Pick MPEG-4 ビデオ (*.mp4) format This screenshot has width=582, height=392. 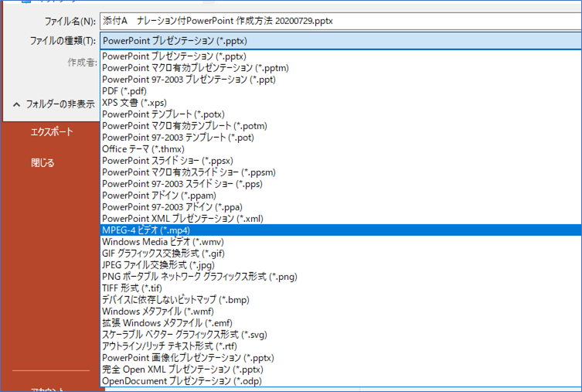point(341,230)
